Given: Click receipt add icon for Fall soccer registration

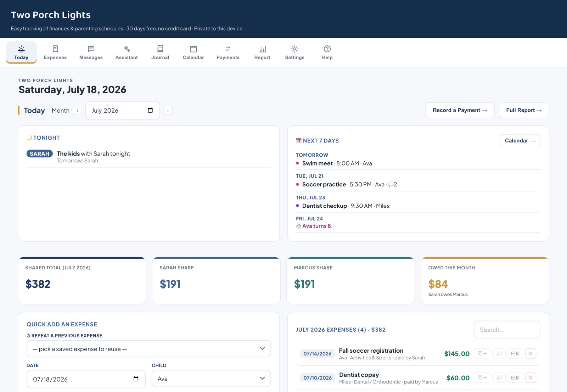Looking at the screenshot, I should click(x=482, y=353).
